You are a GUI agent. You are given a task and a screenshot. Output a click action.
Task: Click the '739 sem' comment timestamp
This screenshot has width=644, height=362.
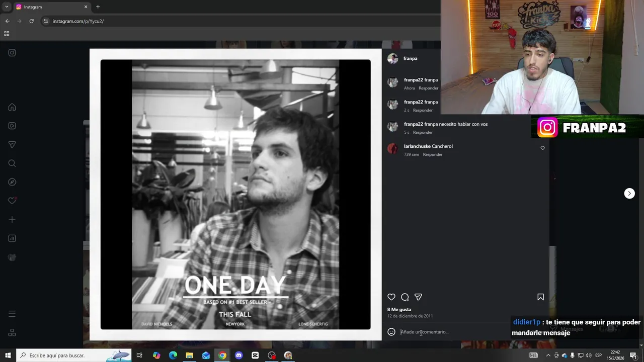click(x=411, y=154)
